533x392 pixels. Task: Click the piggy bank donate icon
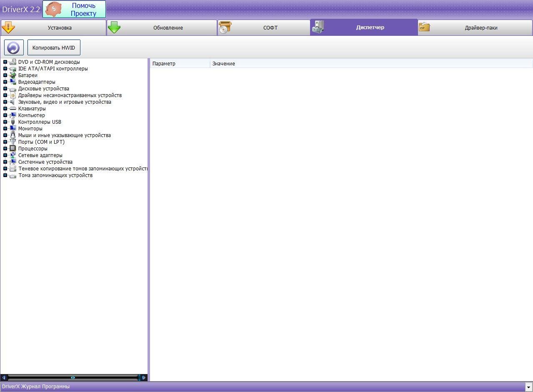click(53, 9)
